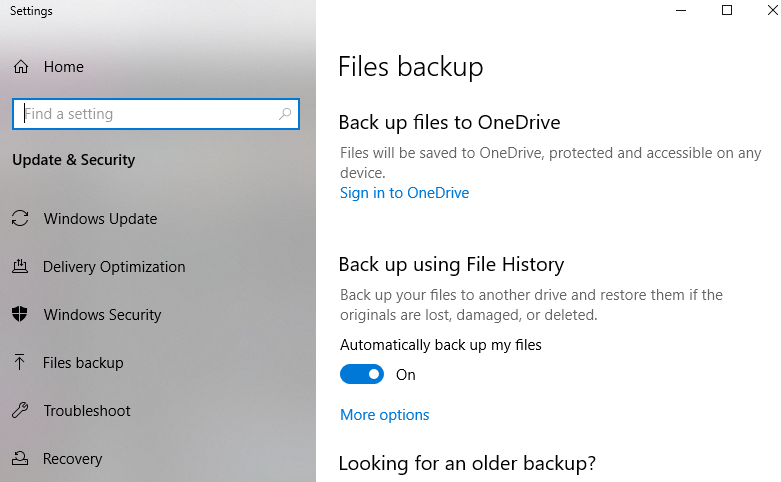Focus the Find a setting box
Image resolution: width=781 pixels, height=482 pixels.
tap(156, 114)
